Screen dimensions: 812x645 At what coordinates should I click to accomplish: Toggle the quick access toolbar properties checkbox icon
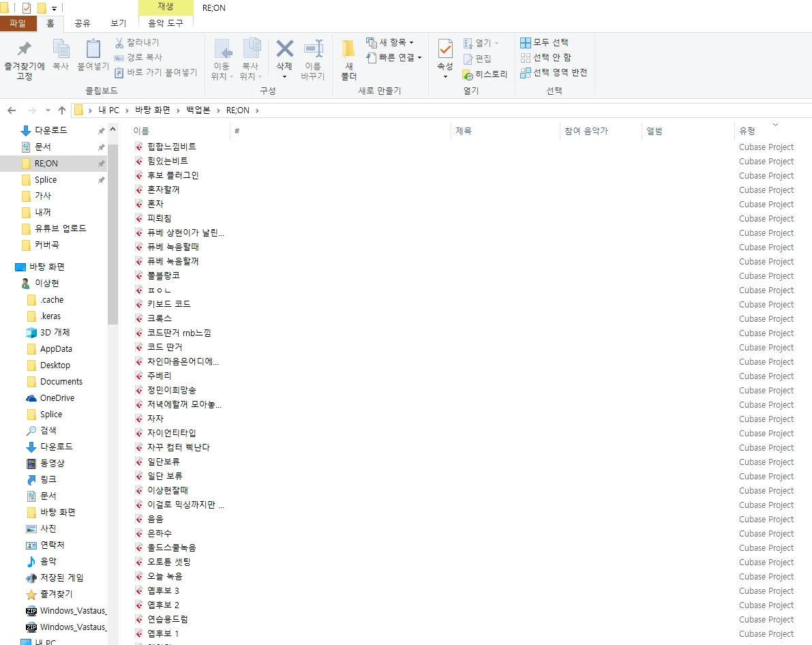[27, 7]
